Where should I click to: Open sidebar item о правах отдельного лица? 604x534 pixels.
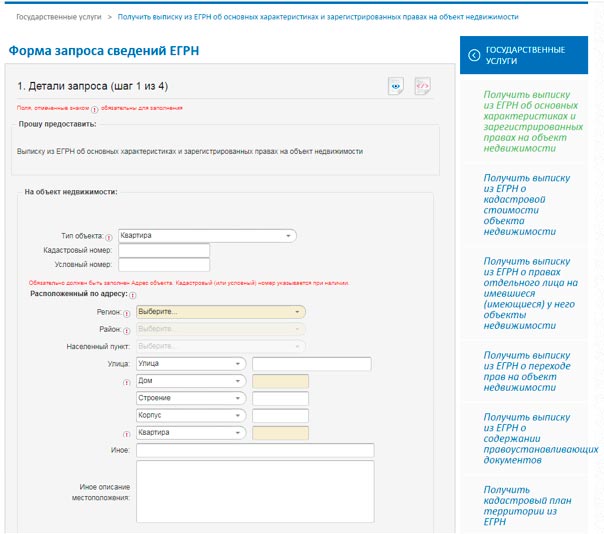pos(530,293)
